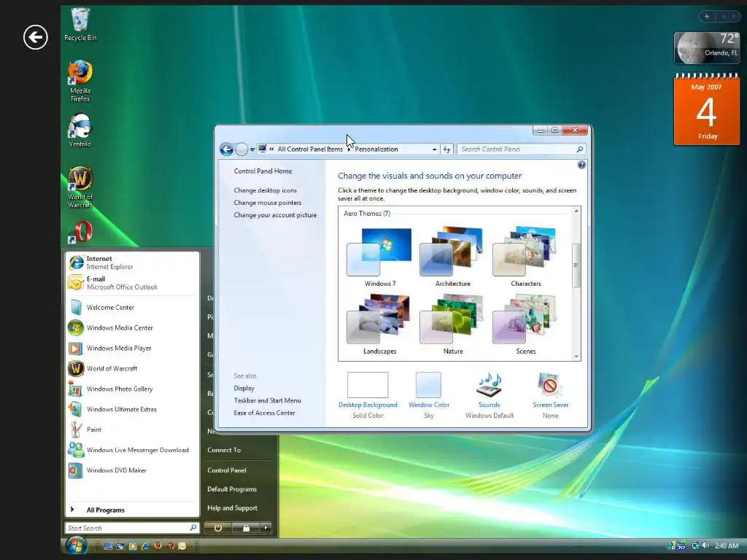The image size is (747, 560).
Task: Select the Nature theme
Action: [x=452, y=324]
